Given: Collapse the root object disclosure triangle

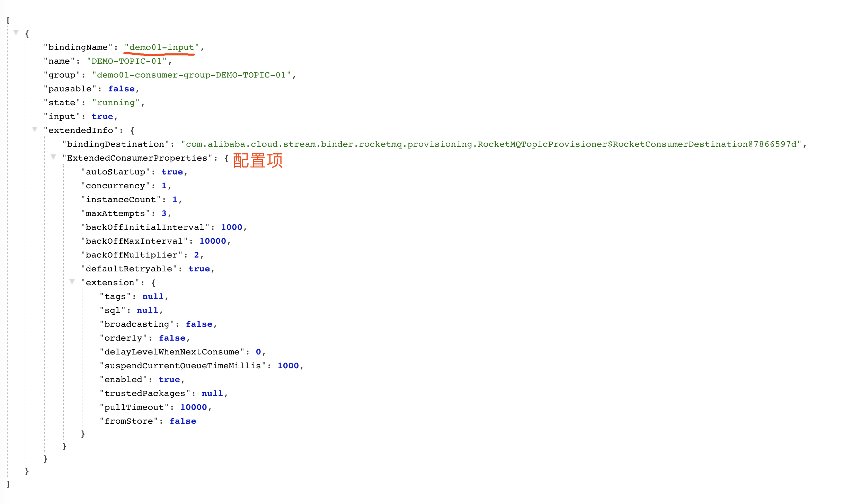Looking at the screenshot, I should (16, 33).
